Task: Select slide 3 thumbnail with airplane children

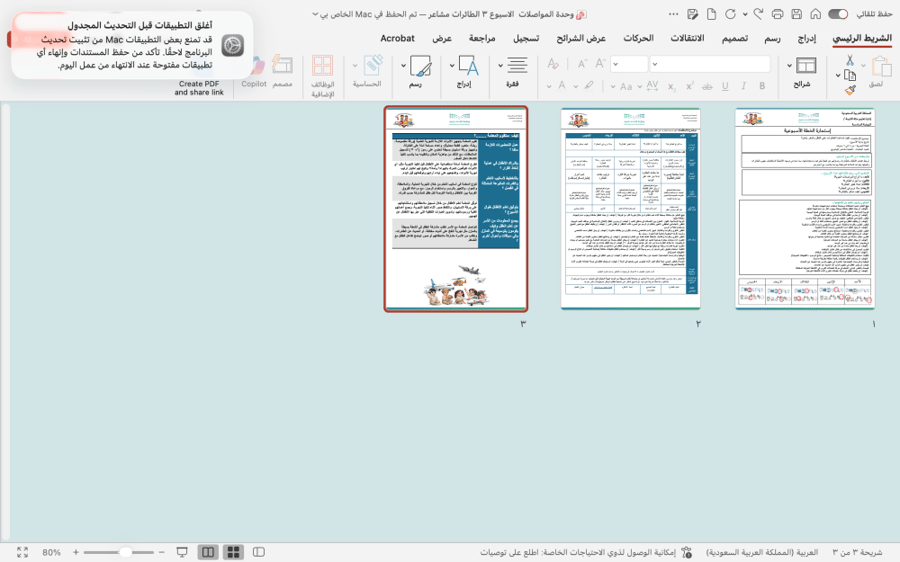Action: click(456, 209)
